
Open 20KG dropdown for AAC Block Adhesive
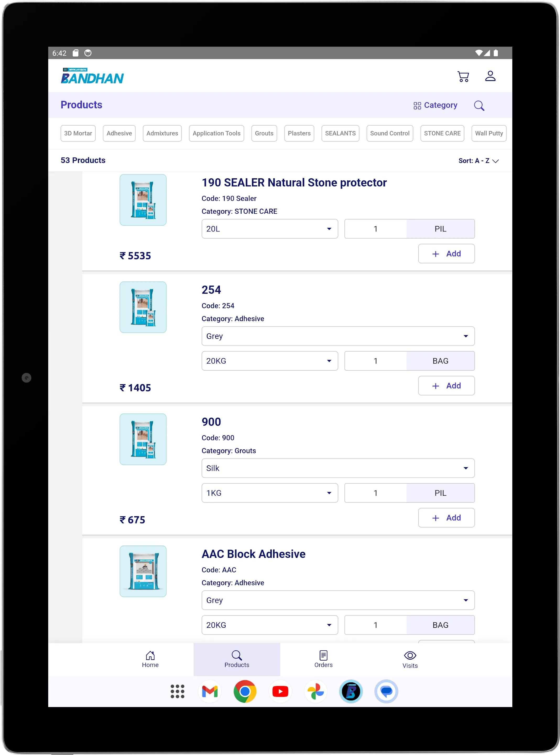[269, 625]
